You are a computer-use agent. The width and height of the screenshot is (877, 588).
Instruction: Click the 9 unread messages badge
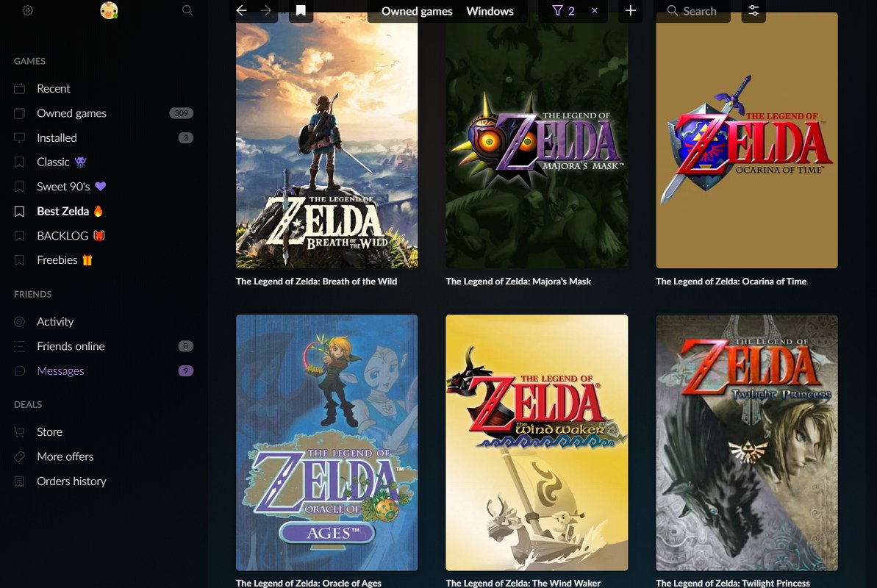186,371
